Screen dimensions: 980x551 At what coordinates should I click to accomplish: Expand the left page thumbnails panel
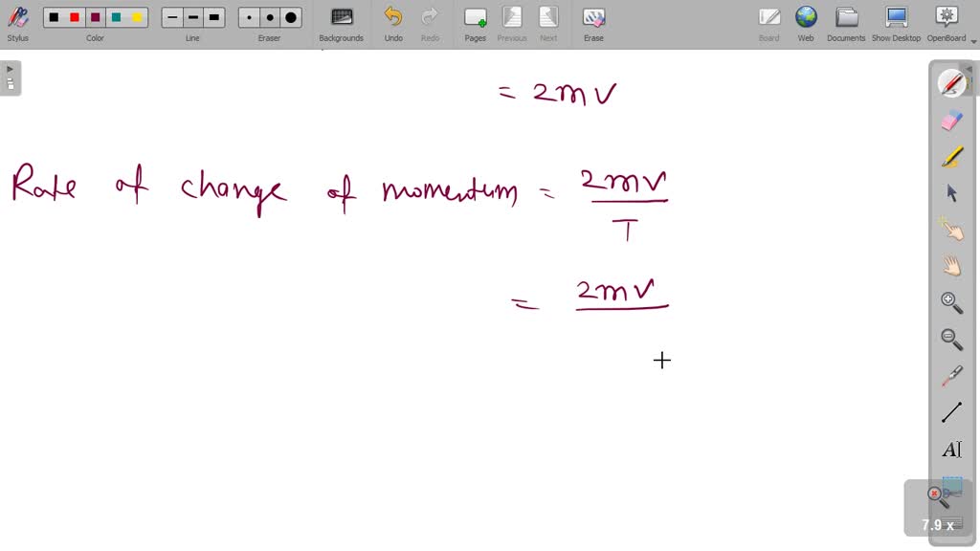[x=11, y=78]
